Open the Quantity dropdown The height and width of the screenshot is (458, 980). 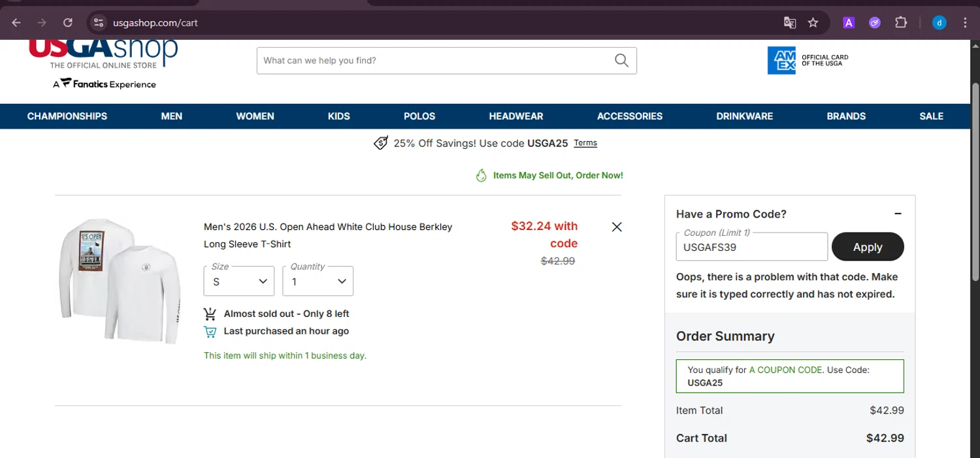[x=318, y=281]
